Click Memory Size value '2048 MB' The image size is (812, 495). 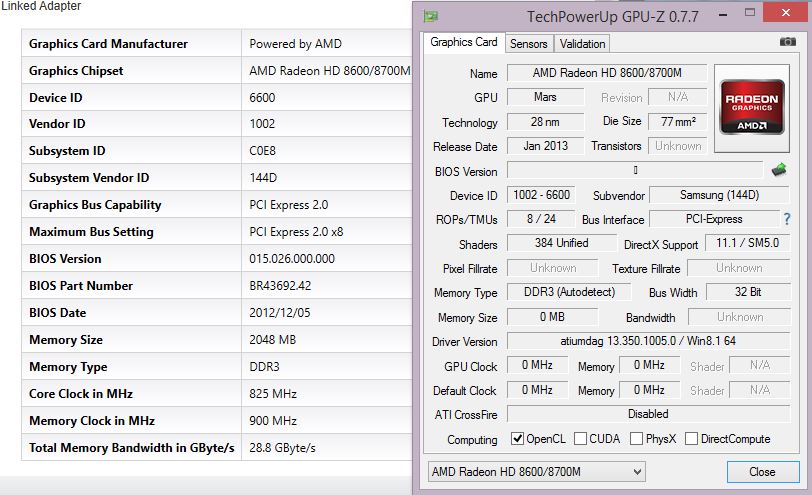(x=272, y=340)
